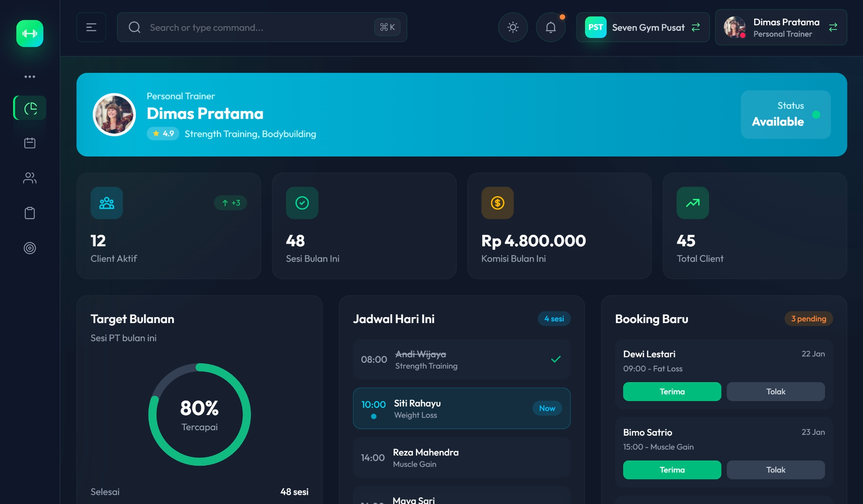Toggle light/dark theme sun button
The image size is (863, 504).
513,27
